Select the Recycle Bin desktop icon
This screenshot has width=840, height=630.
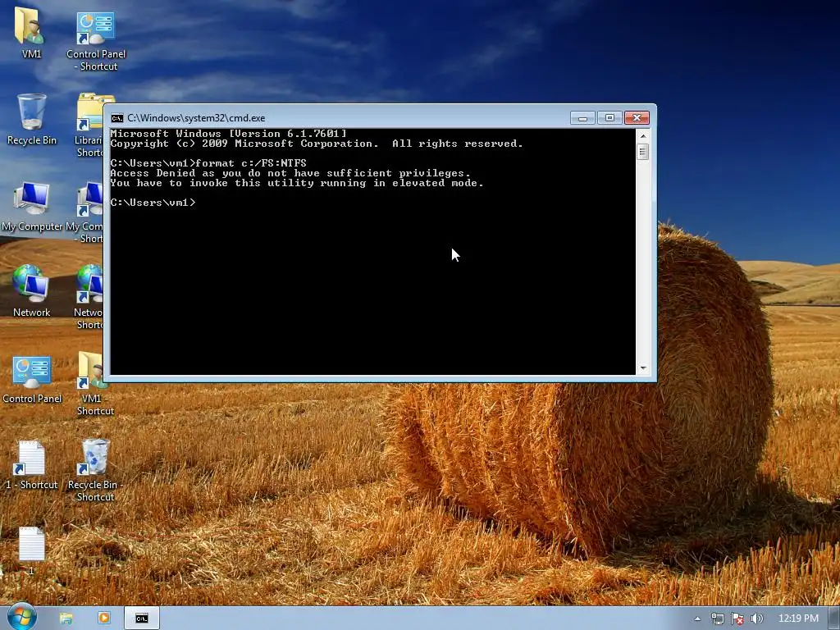32,119
